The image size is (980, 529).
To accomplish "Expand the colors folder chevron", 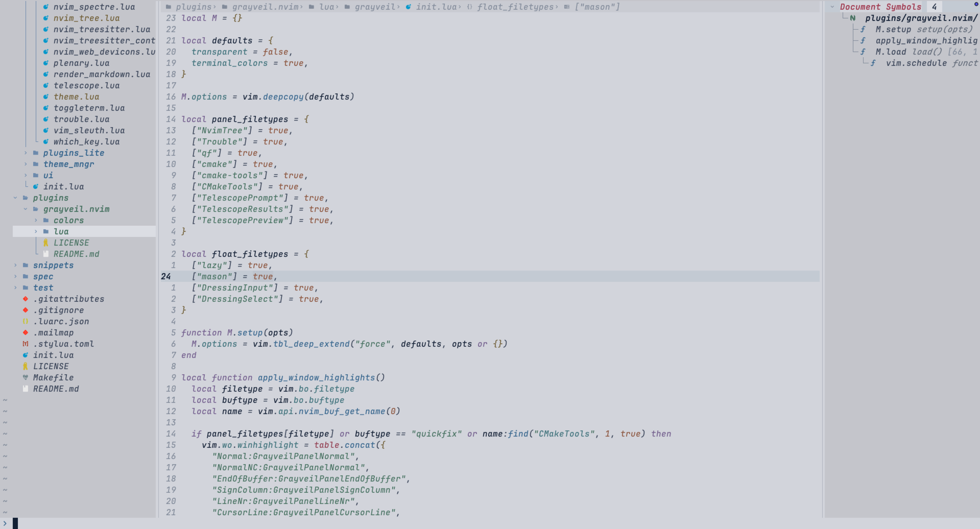I will coord(36,220).
